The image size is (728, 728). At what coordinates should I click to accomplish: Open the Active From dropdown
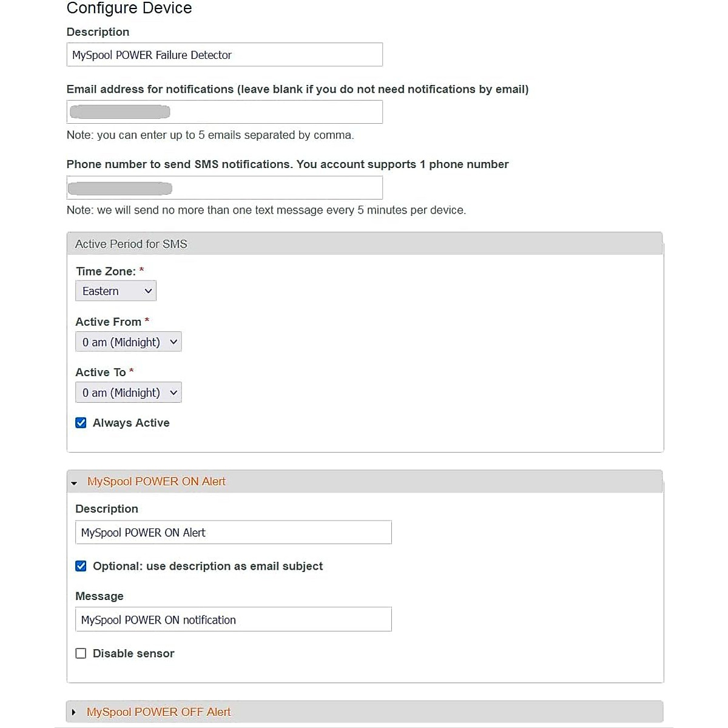[x=128, y=342]
